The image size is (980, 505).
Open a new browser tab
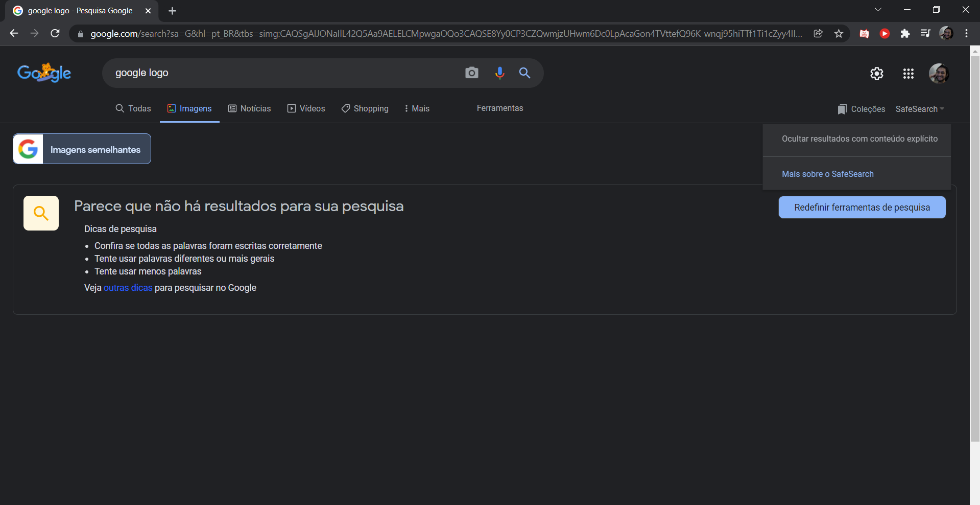tap(172, 11)
